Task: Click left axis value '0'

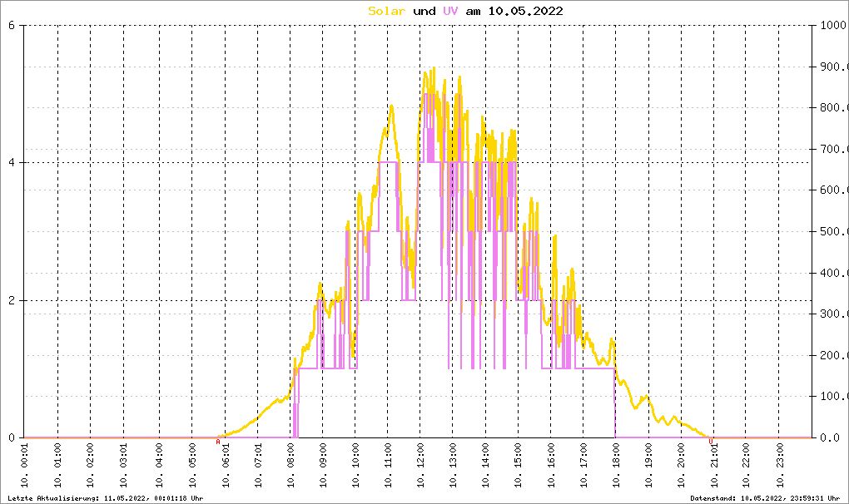Action: [12, 437]
